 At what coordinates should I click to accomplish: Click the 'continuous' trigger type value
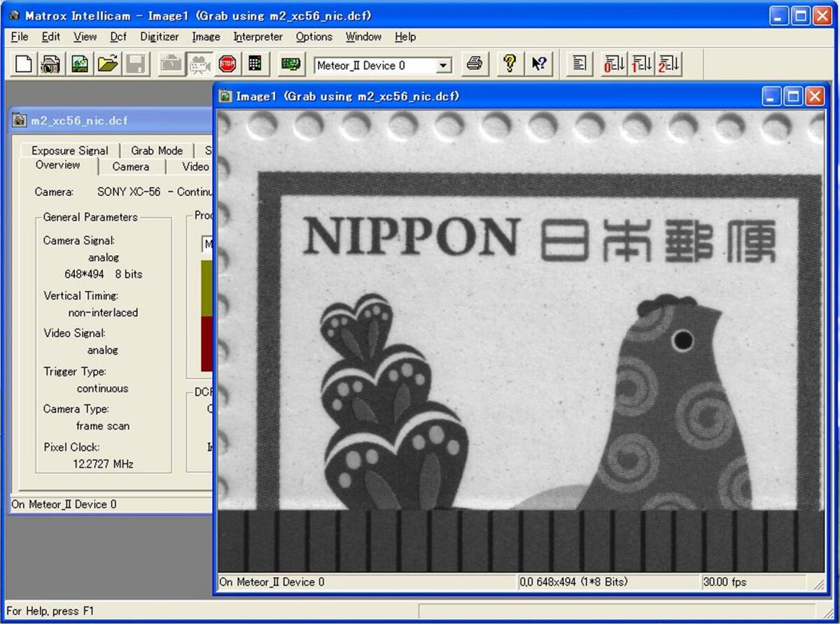click(x=103, y=388)
